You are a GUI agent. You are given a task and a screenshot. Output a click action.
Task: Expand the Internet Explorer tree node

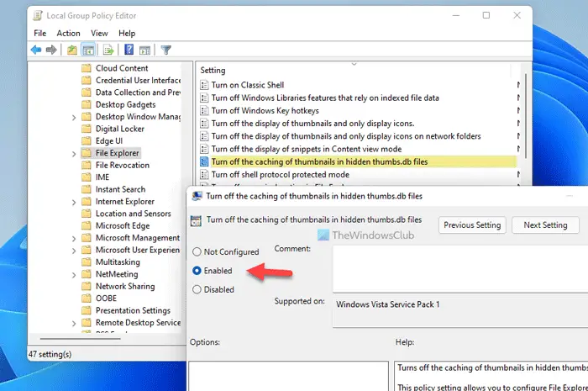click(74, 203)
